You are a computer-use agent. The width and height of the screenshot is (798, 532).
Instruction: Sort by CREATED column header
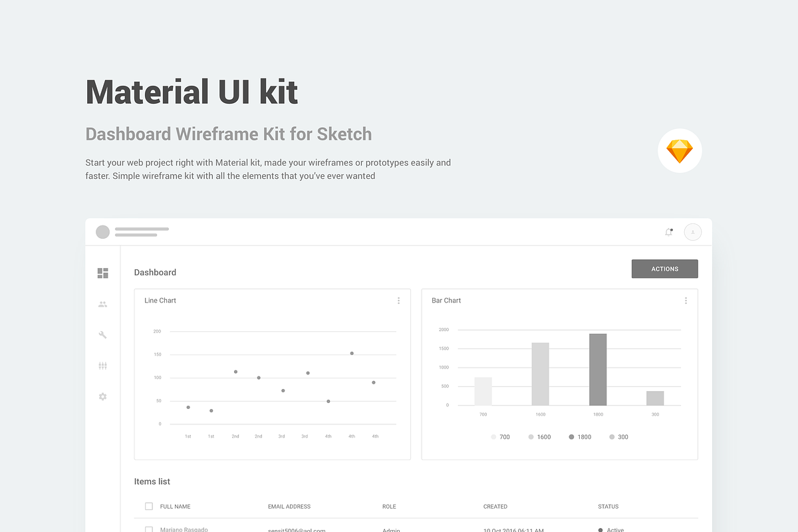pyautogui.click(x=495, y=507)
